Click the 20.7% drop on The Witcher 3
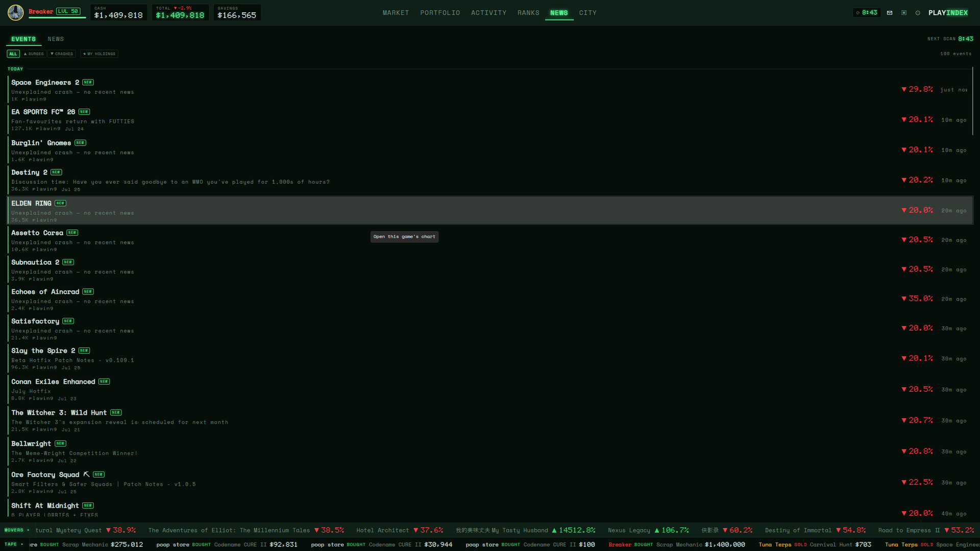This screenshot has height=551, width=980. [x=917, y=420]
